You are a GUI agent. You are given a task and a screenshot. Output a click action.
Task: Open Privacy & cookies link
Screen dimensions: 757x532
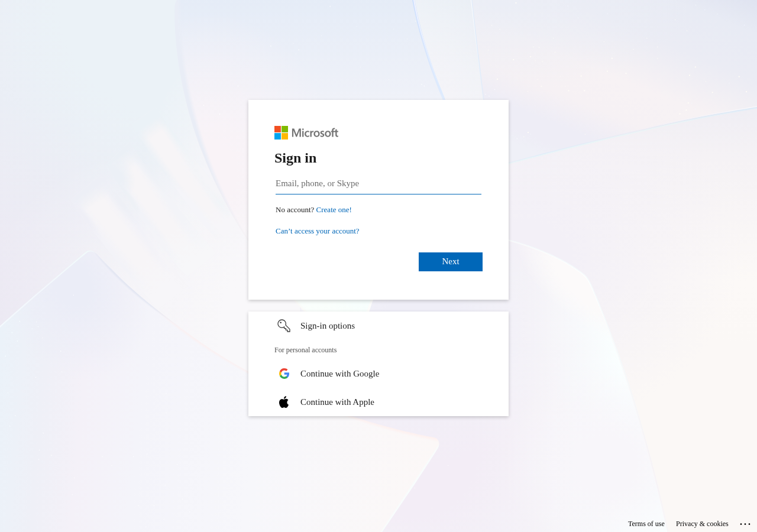click(702, 524)
